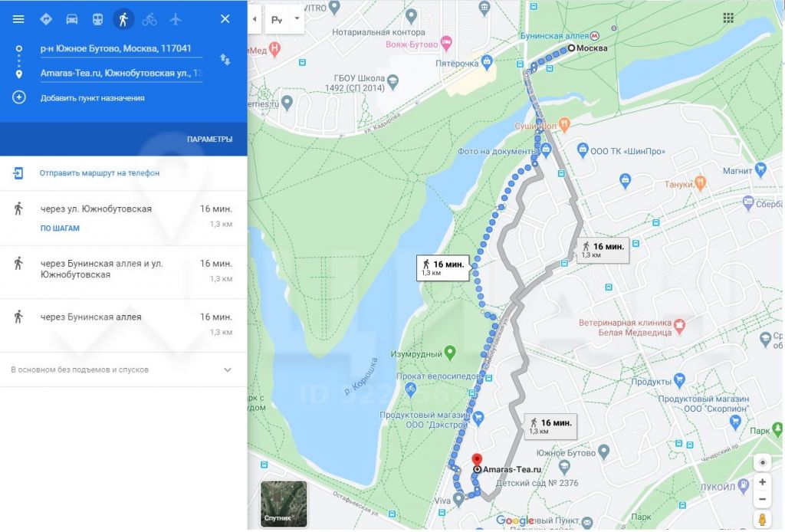
Task: Zoom in with the plus button
Action: pos(762,482)
